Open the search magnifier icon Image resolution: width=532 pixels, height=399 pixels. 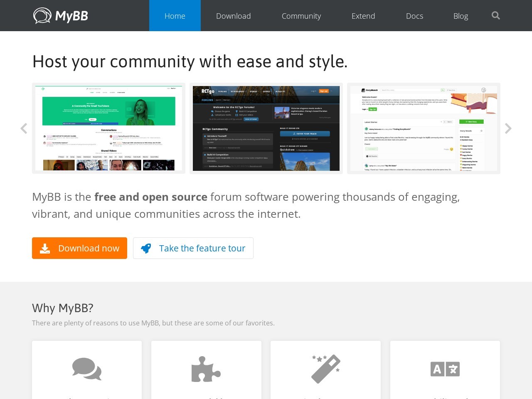[495, 15]
